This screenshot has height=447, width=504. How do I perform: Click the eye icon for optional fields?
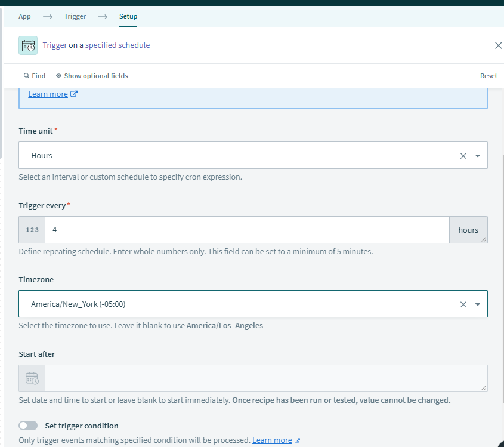click(x=58, y=76)
